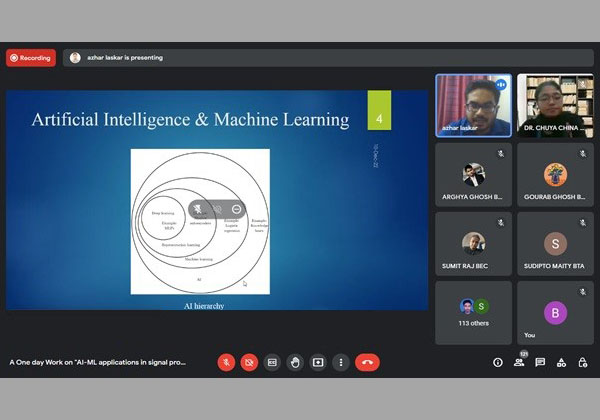Click the remove icon on presentation overlay
Viewport: 600px width, 420px height.
coord(236,209)
